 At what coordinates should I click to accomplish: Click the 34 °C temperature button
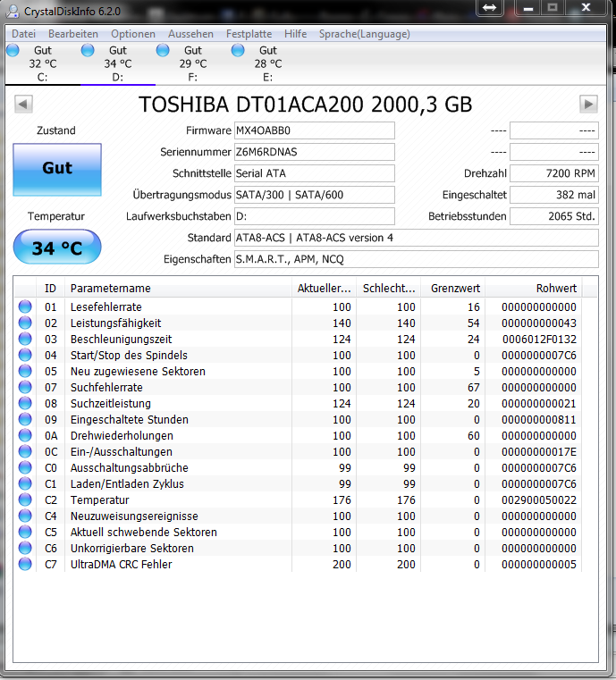point(57,247)
